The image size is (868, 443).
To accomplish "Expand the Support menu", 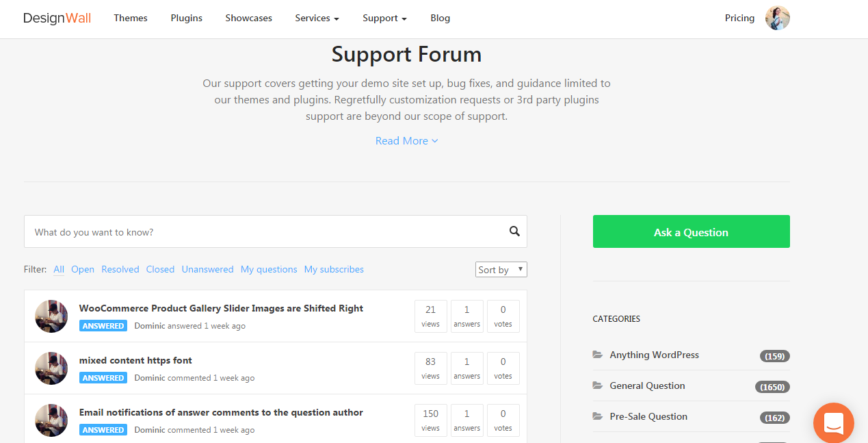I will [384, 18].
